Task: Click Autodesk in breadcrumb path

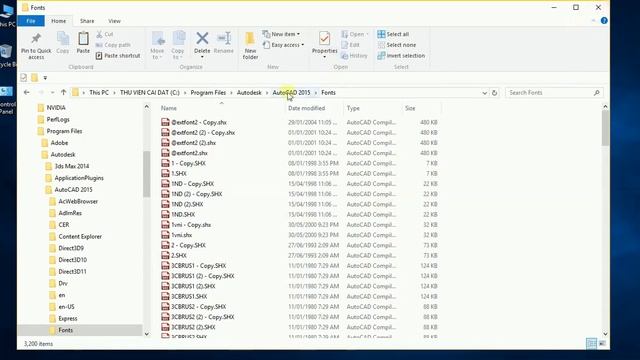Action: coord(249,93)
